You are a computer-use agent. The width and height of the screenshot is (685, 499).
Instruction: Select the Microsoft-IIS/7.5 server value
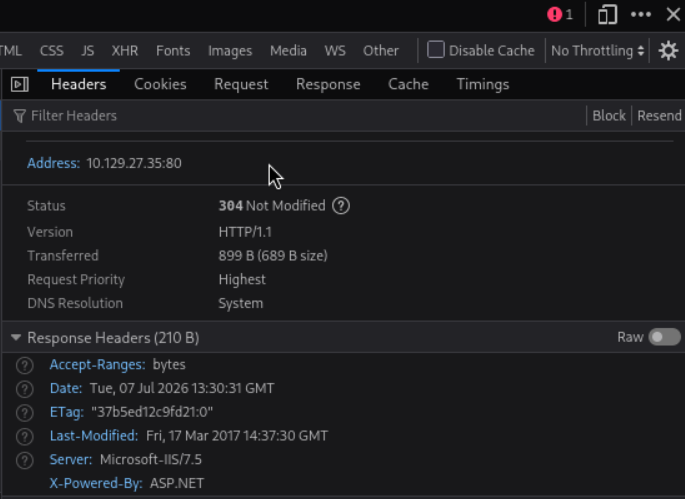(x=151, y=460)
